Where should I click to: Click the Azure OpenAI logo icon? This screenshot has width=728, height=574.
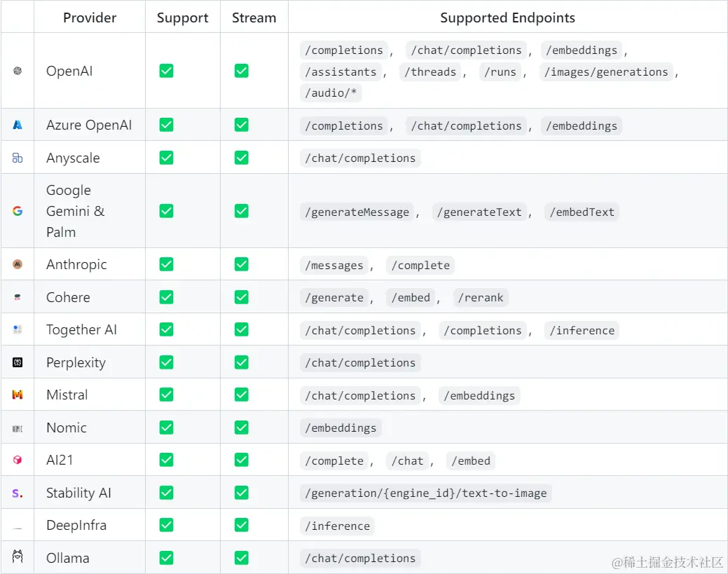pyautogui.click(x=18, y=125)
